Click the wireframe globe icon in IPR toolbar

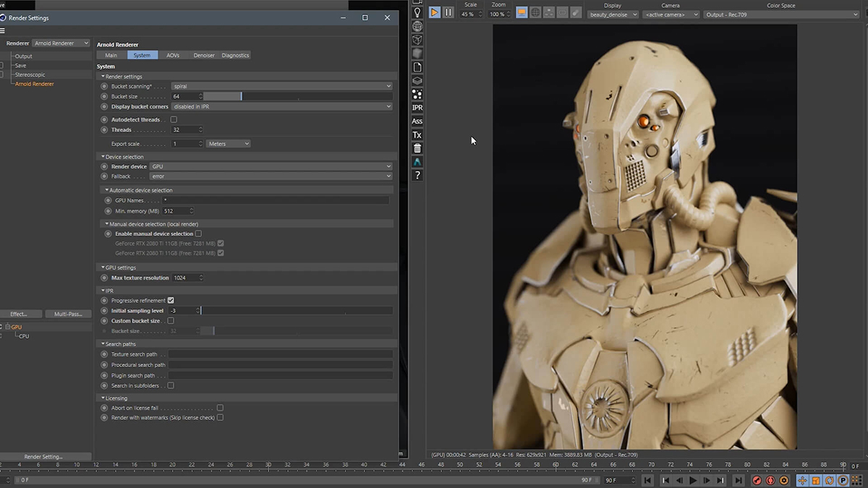point(535,12)
